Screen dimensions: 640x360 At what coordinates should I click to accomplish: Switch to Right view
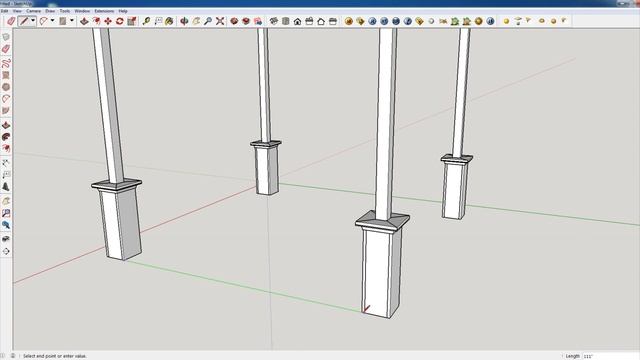click(309, 21)
